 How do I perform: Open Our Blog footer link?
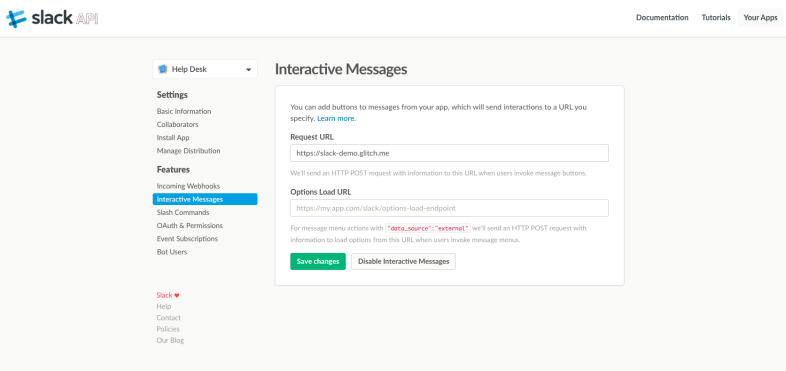coord(170,340)
